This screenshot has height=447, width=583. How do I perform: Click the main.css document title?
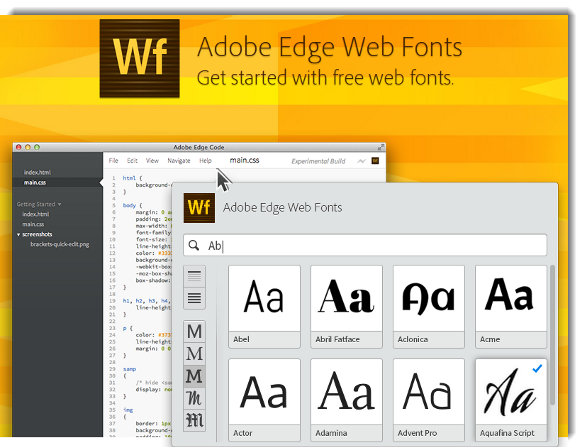point(244,160)
